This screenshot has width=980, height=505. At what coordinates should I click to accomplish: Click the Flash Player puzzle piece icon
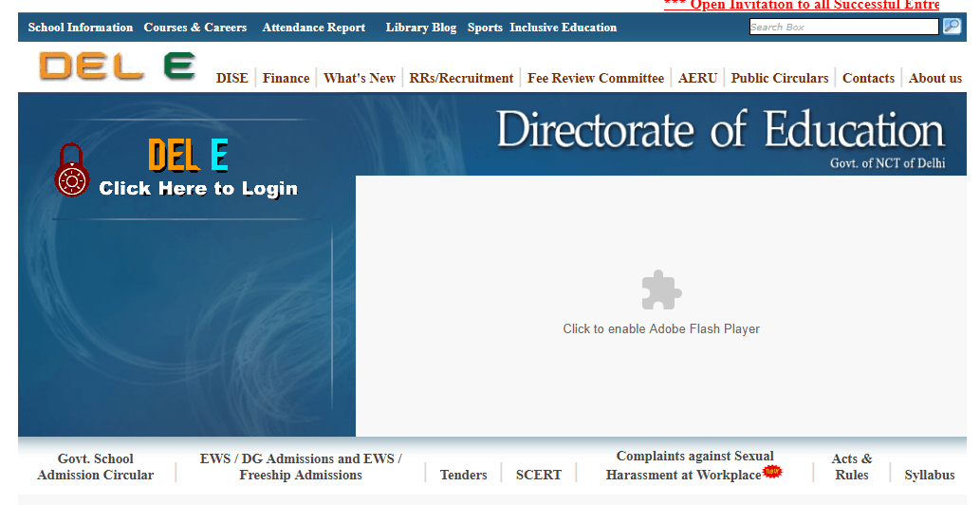coord(661,290)
